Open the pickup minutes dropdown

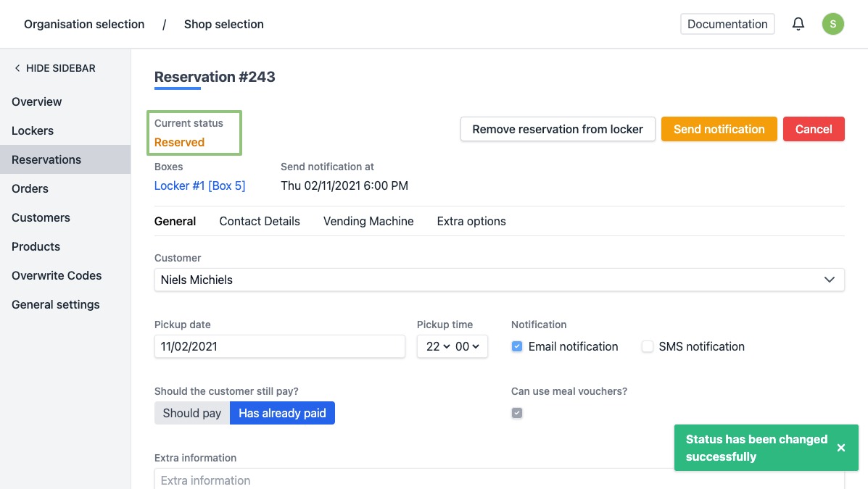pos(468,346)
